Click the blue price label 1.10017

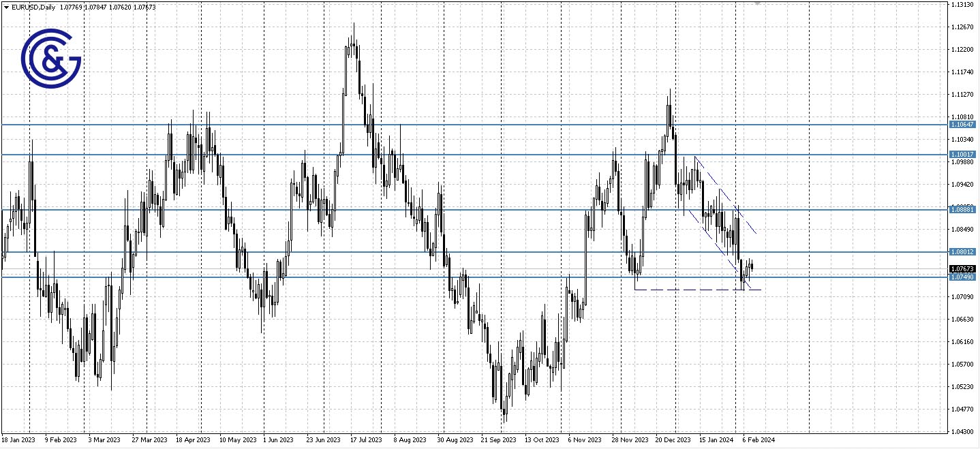click(x=963, y=155)
